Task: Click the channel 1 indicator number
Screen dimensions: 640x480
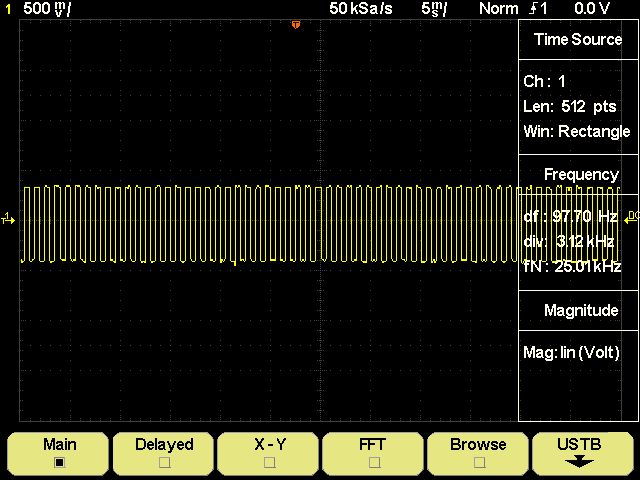Action: tap(8, 9)
